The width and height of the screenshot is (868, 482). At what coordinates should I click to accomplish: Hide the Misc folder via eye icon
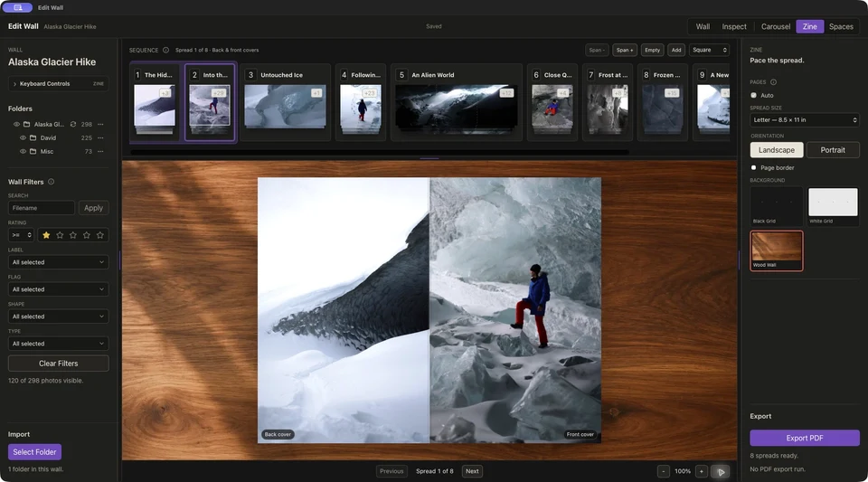pos(23,152)
